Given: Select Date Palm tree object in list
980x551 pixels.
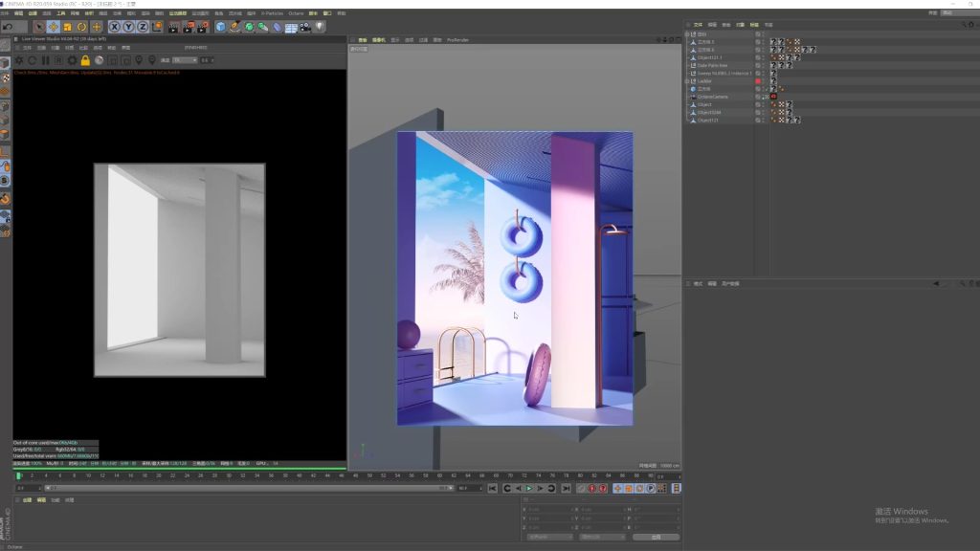Looking at the screenshot, I should point(712,65).
